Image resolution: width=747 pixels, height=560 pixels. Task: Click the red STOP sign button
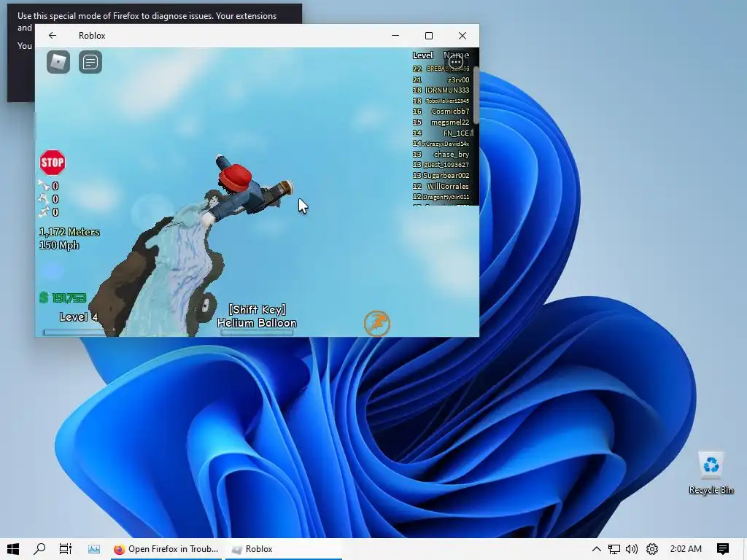(x=53, y=163)
